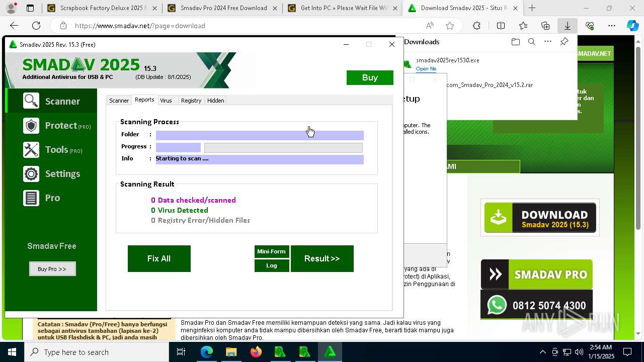Click the Downloads arrow in Edge toolbar
644x362 pixels.
click(567, 26)
